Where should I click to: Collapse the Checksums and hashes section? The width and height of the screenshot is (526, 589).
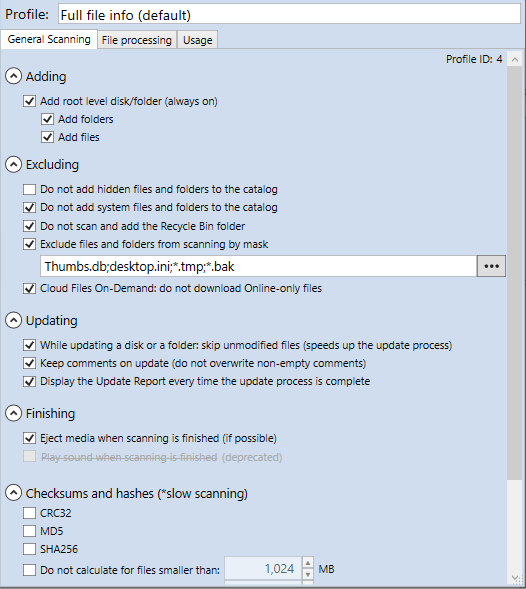[x=14, y=493]
